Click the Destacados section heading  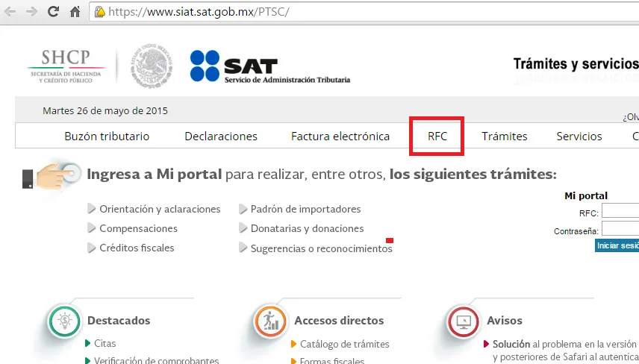click(119, 321)
